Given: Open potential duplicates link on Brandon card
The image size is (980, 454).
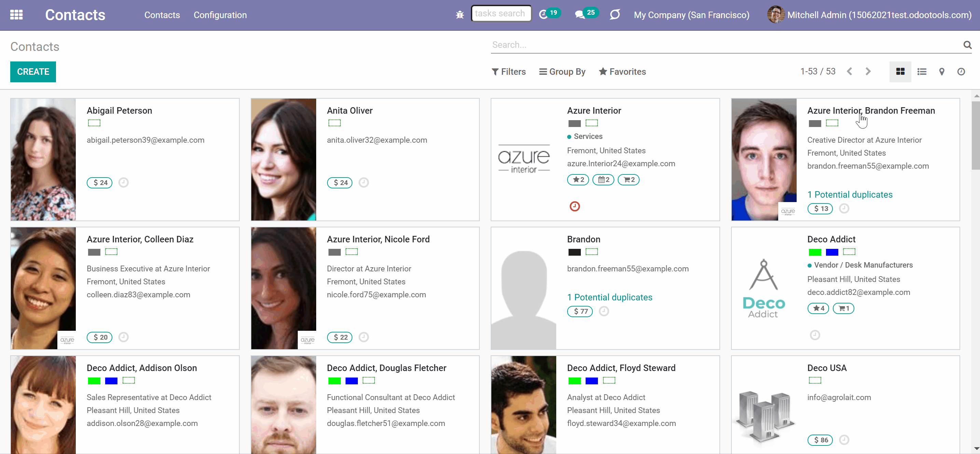Looking at the screenshot, I should pyautogui.click(x=610, y=297).
